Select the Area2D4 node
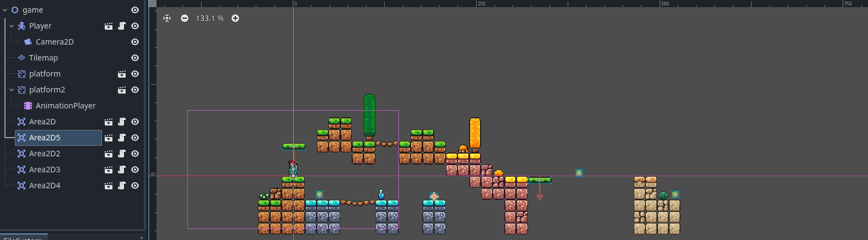The height and width of the screenshot is (240, 868). coord(45,186)
